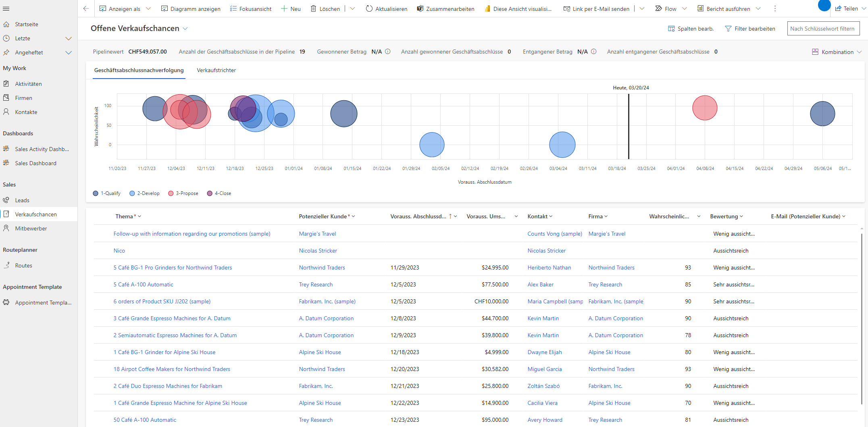Open more commands overflow menu
This screenshot has width=868, height=427.
tap(775, 8)
